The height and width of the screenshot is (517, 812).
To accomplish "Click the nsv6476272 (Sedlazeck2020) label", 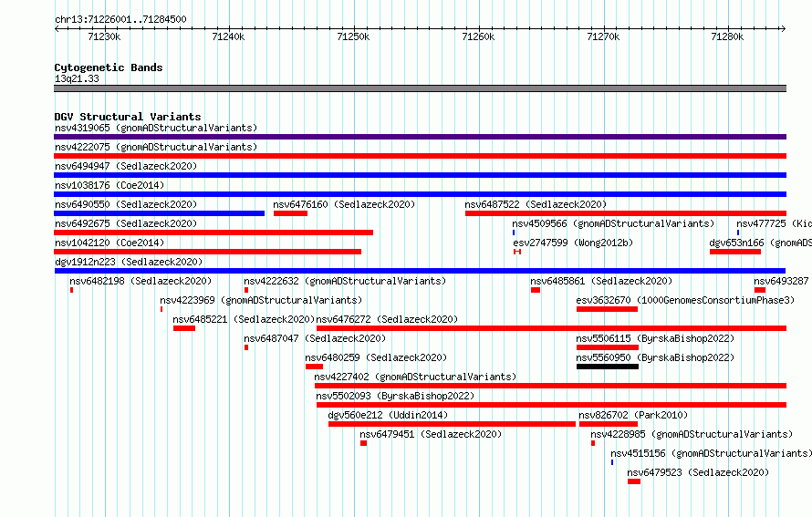I will [x=388, y=319].
